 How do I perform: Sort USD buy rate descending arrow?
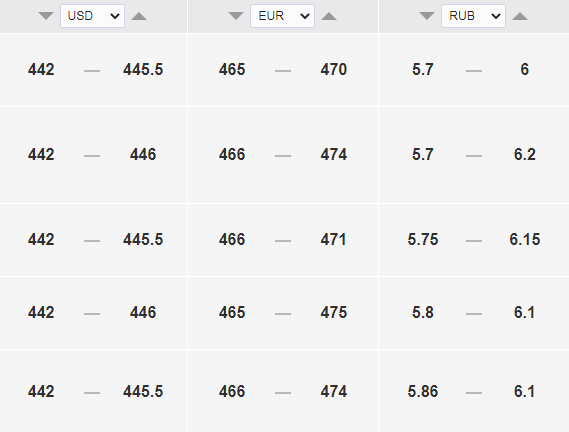46,16
